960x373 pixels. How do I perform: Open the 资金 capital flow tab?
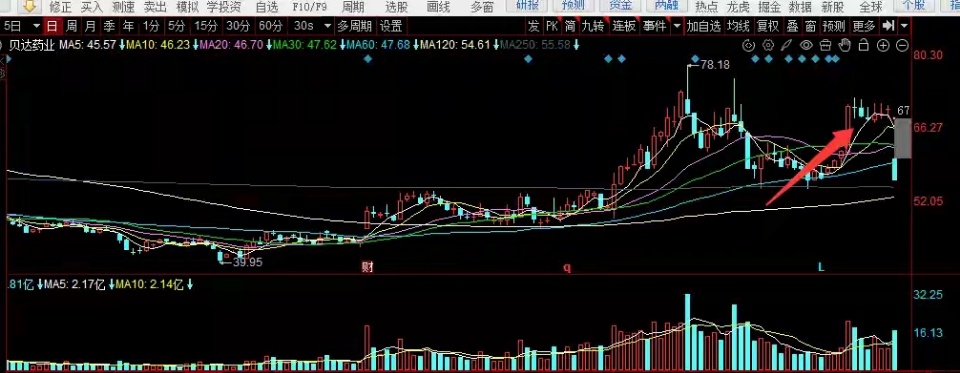[x=620, y=6]
